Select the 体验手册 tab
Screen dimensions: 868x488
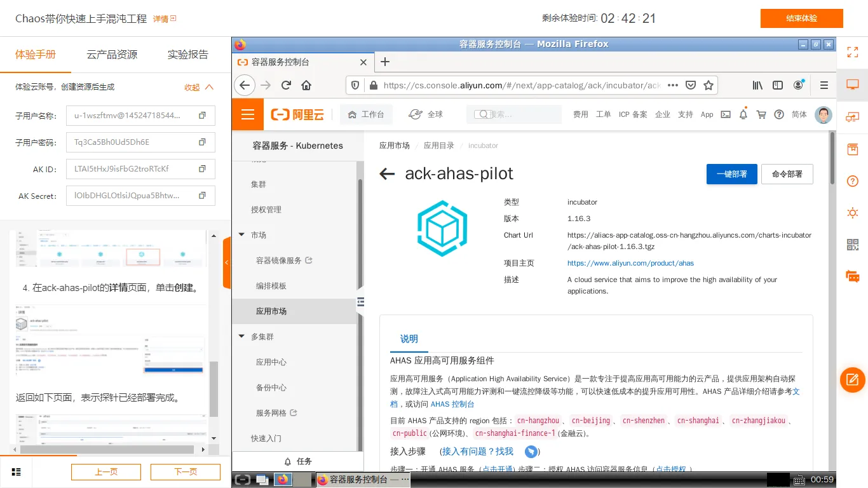(x=36, y=55)
